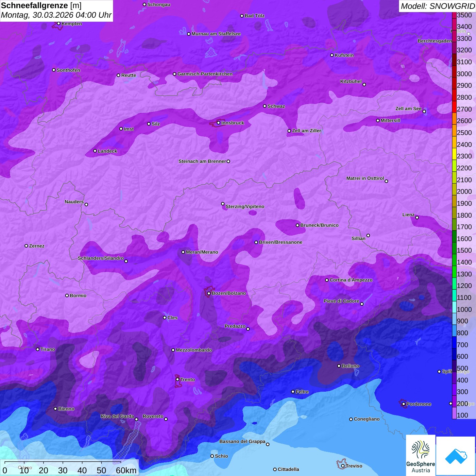Click the Garmisch-Partenkirchen label
Image resolution: width=476 pixels, height=476 pixels.
205,74
